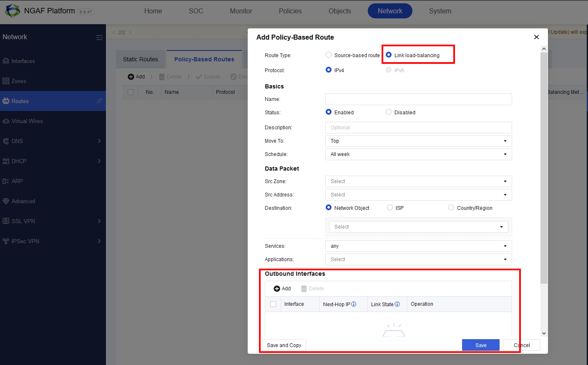Viewport: 588px width, 365px height.
Task: Click the Zones sidebar icon
Action: pos(6,81)
